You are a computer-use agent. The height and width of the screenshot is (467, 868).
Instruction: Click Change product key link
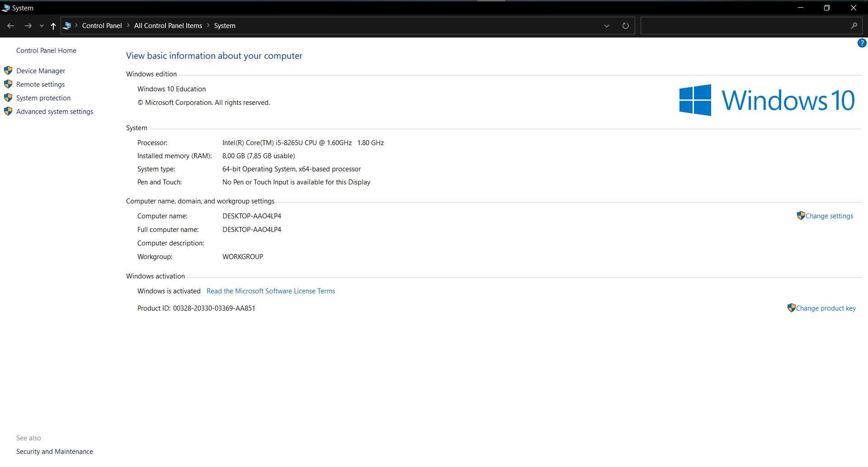(826, 308)
